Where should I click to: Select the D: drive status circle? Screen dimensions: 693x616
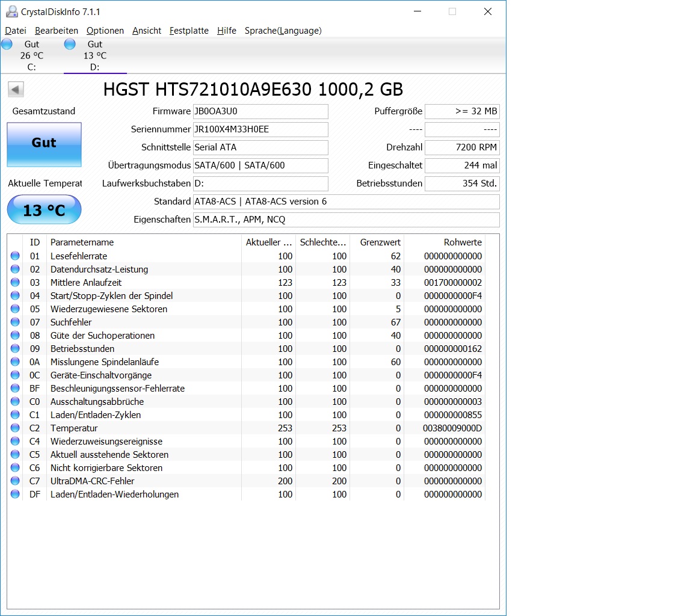(70, 44)
